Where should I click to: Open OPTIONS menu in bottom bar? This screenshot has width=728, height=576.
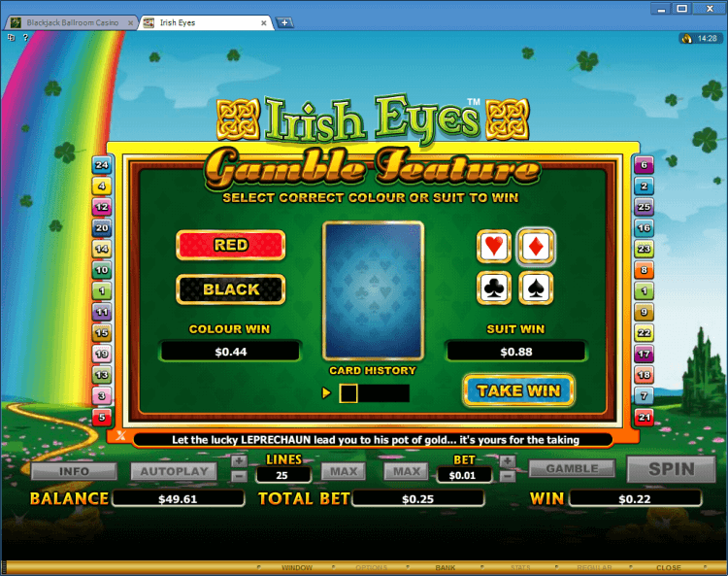tap(371, 567)
